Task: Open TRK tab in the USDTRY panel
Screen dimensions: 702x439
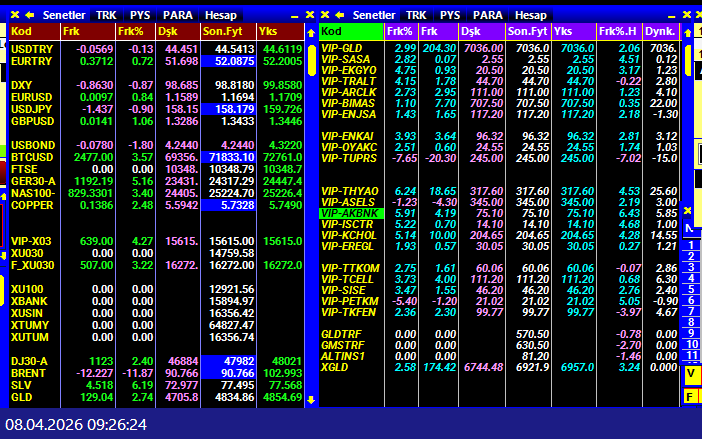Action: tap(106, 15)
